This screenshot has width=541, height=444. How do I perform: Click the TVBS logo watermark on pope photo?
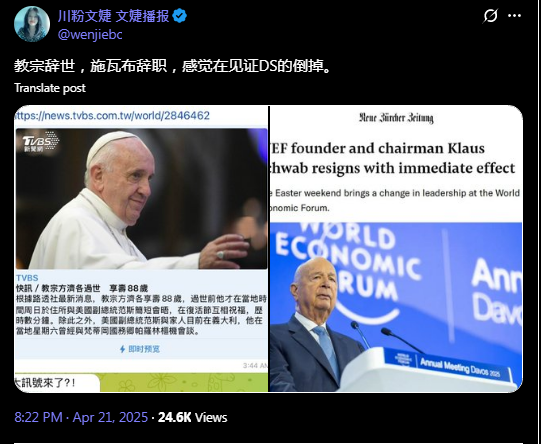point(40,141)
